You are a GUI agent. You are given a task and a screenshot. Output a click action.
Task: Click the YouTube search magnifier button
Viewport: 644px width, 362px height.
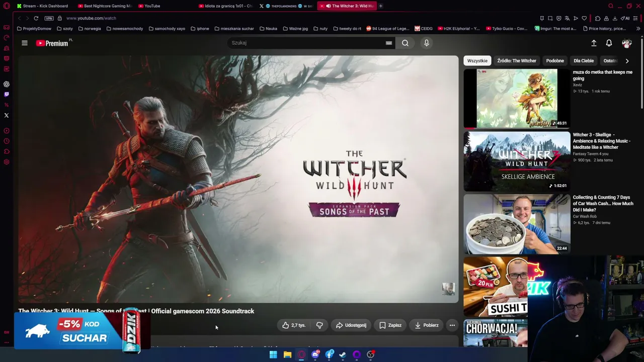pos(405,43)
